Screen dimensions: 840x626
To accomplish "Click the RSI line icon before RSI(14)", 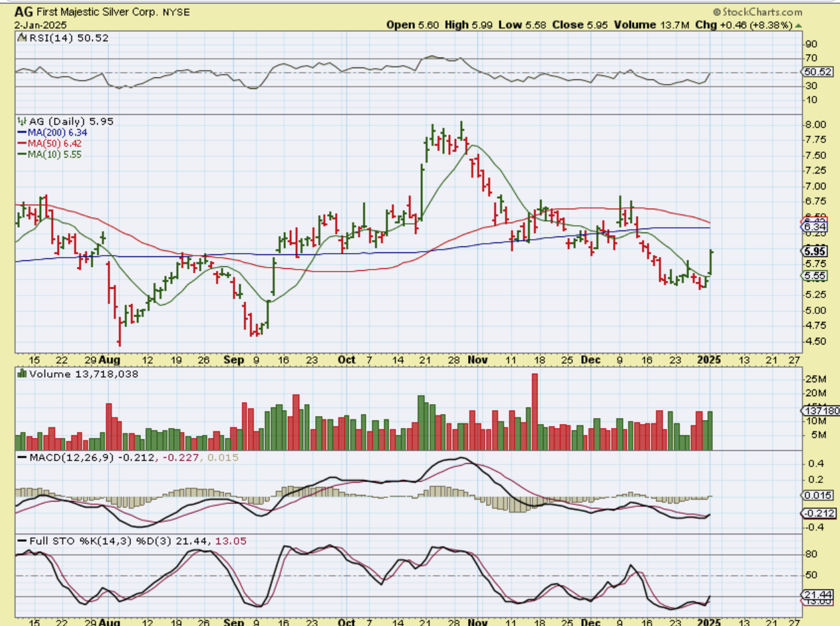I will [x=22, y=38].
